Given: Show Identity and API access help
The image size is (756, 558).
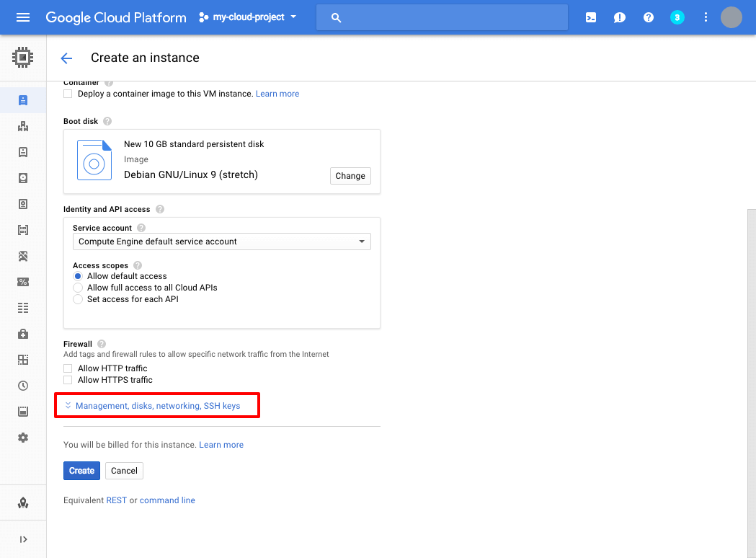Looking at the screenshot, I should [x=160, y=209].
